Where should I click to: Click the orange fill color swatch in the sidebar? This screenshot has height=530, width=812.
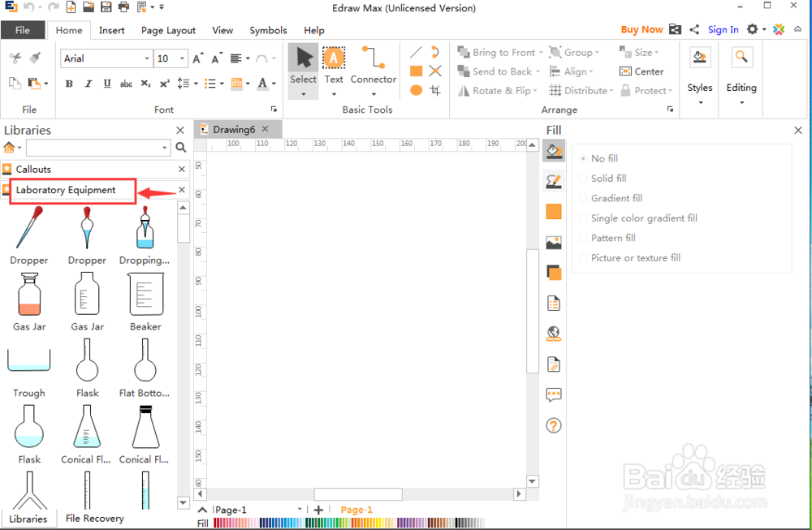(554, 212)
